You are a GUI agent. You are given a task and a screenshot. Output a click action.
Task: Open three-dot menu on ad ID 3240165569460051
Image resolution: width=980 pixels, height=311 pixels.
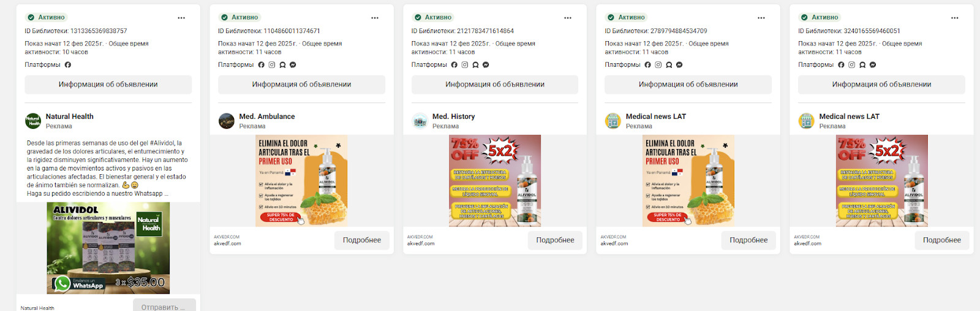pyautogui.click(x=955, y=18)
